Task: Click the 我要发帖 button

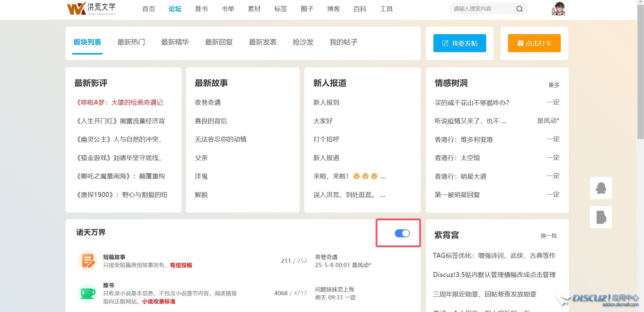Action: pyautogui.click(x=459, y=43)
